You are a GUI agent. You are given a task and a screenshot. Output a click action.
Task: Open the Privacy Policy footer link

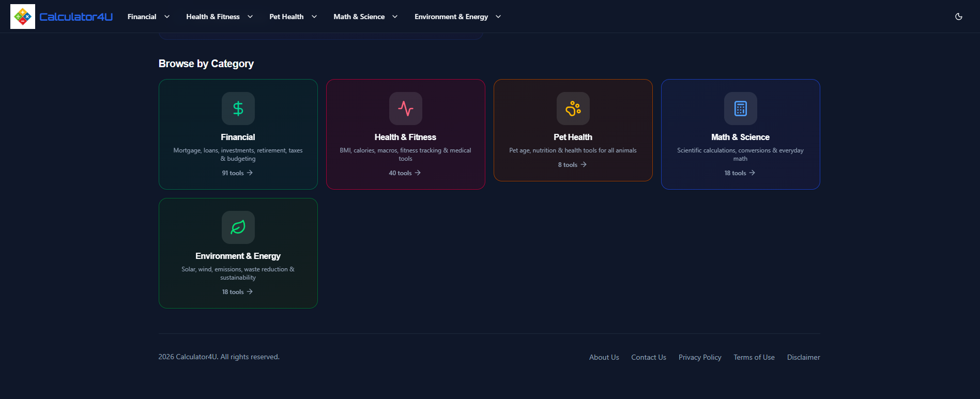pyautogui.click(x=700, y=357)
